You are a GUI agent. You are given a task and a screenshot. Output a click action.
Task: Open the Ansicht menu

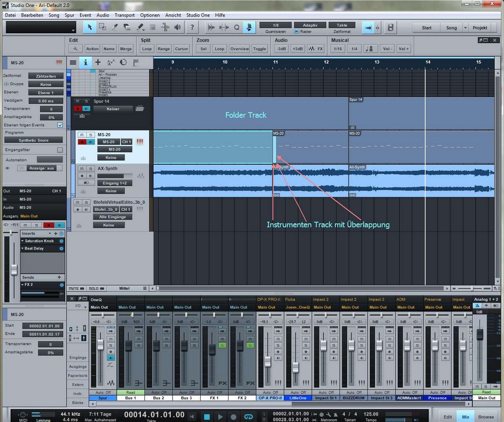point(173,15)
